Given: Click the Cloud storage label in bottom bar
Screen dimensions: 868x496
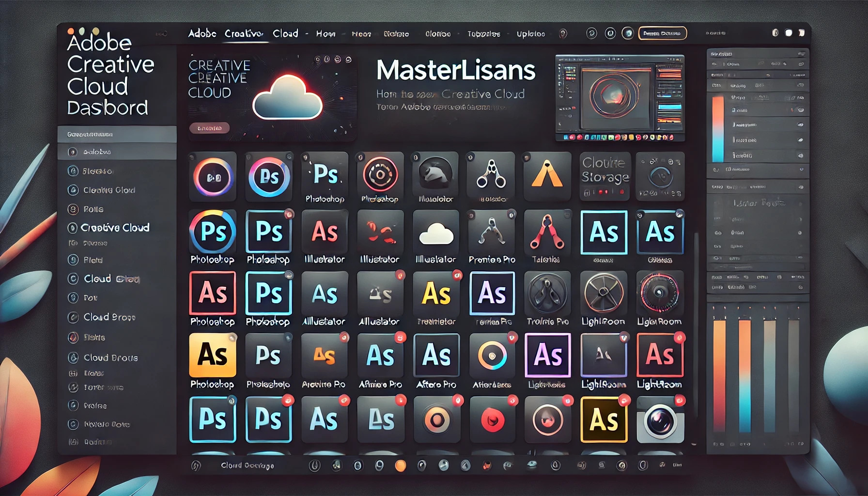Looking at the screenshot, I should point(247,465).
